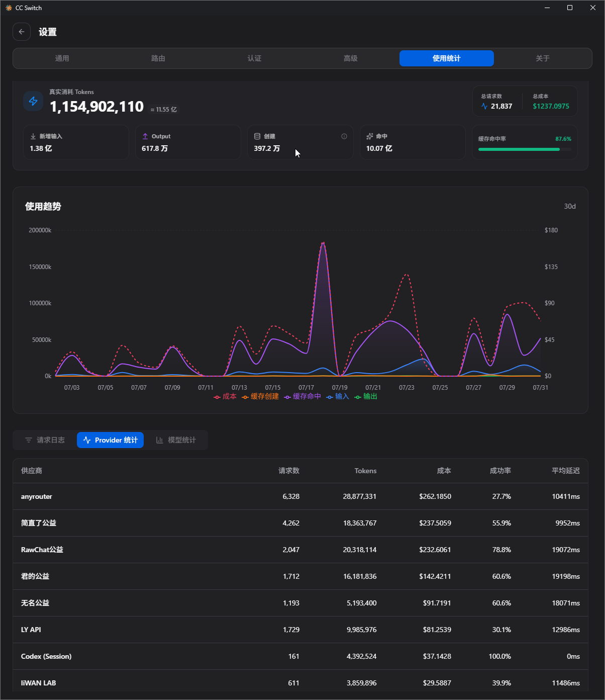The width and height of the screenshot is (605, 700).
Task: Toggle the 缓存命中 legend entry
Action: point(302,396)
